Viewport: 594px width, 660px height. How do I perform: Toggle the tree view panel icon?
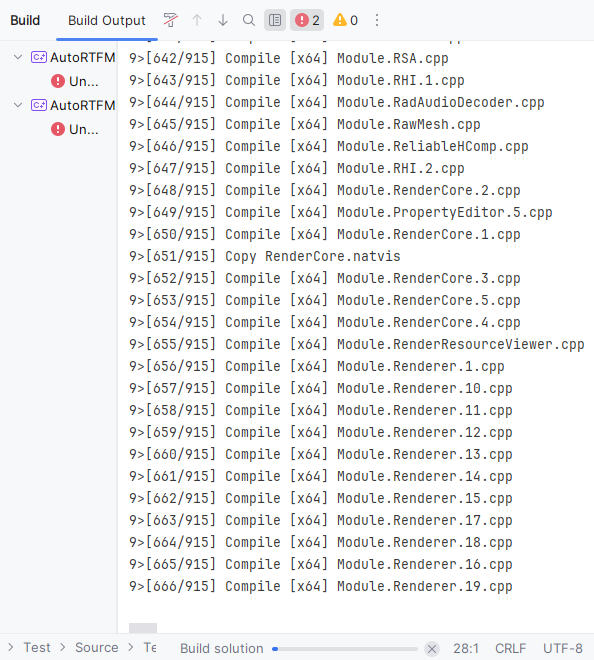(275, 20)
